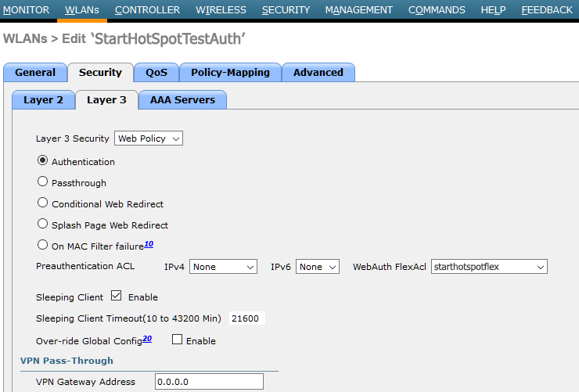This screenshot has height=392, width=579.
Task: Enable Over-ride Global Config checkbox
Action: [177, 340]
